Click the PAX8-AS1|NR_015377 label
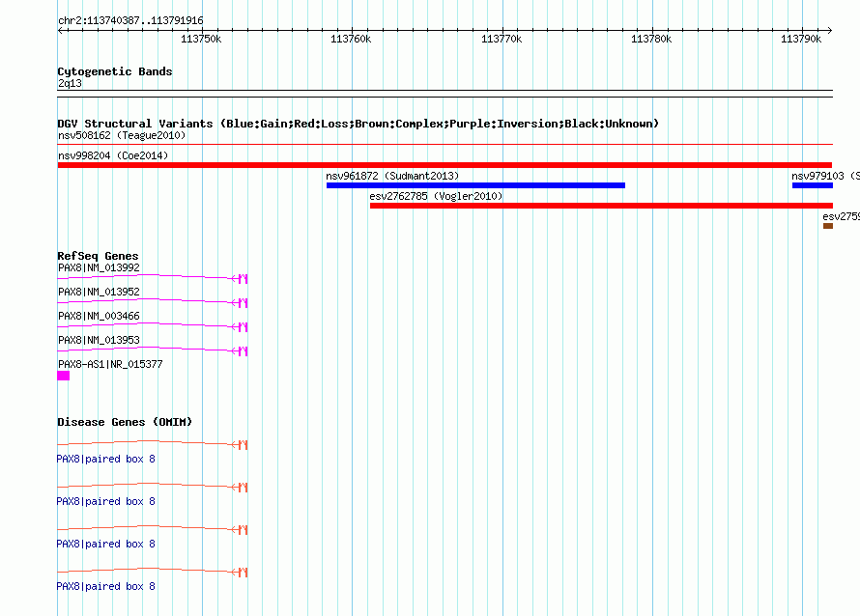This screenshot has height=616, width=860. 110,364
